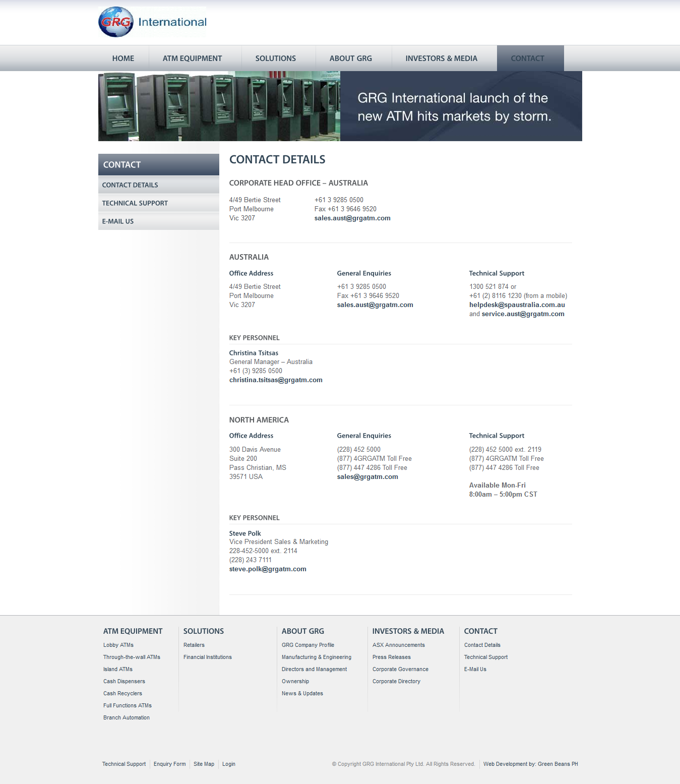Click the Home navigation tab

(123, 58)
